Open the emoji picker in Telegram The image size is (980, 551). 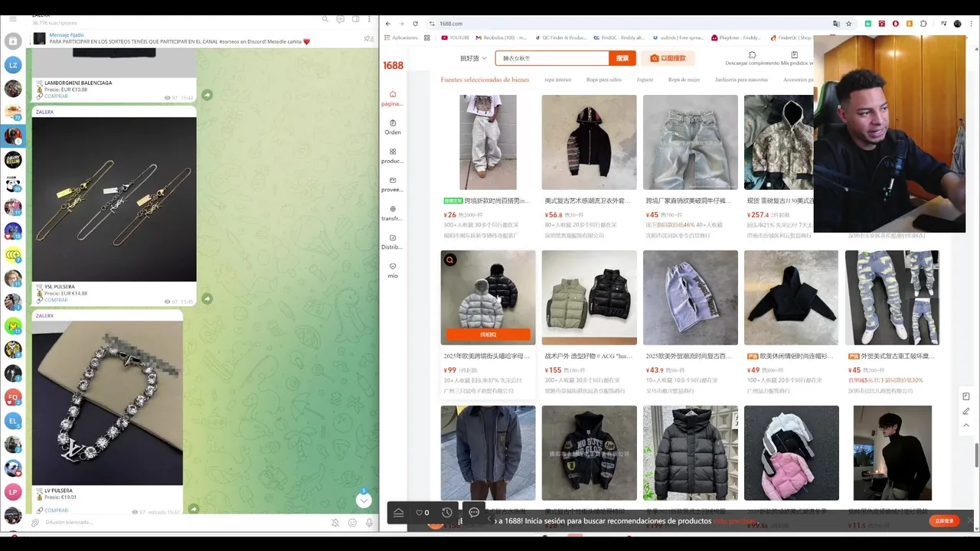tap(352, 523)
